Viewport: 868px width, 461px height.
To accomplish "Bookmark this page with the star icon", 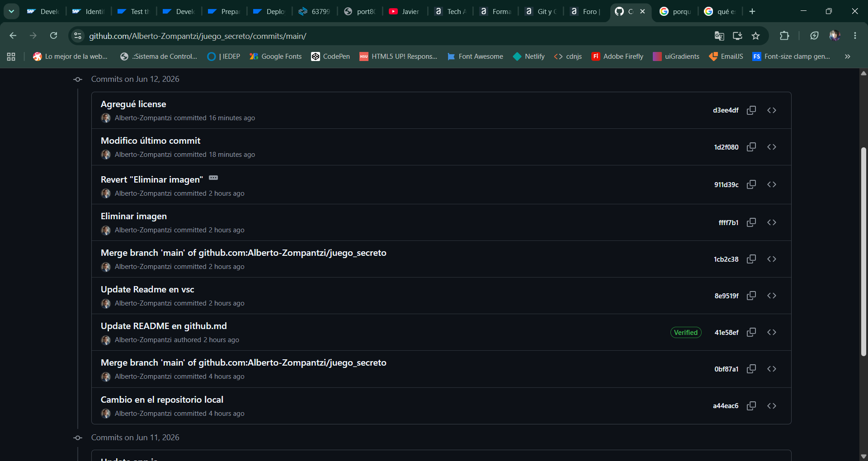I will 755,36.
